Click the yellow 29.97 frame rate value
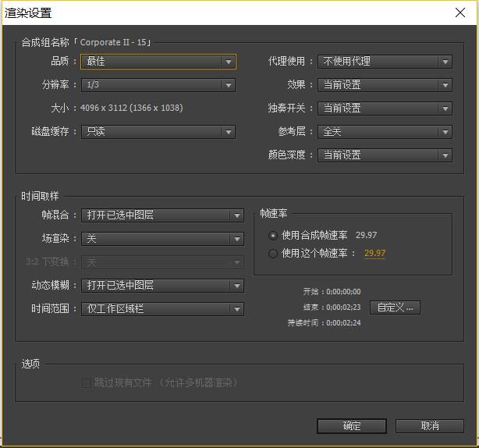Image resolution: width=479 pixels, height=448 pixels. click(x=374, y=253)
